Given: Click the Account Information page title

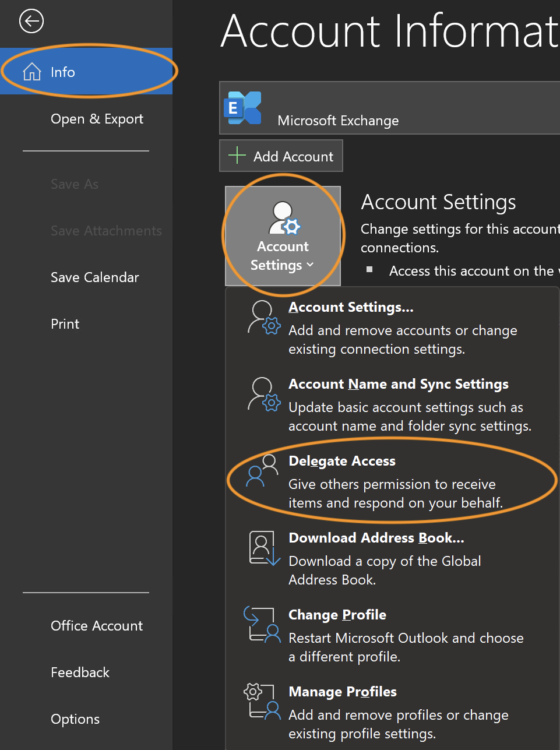Looking at the screenshot, I should (390, 31).
